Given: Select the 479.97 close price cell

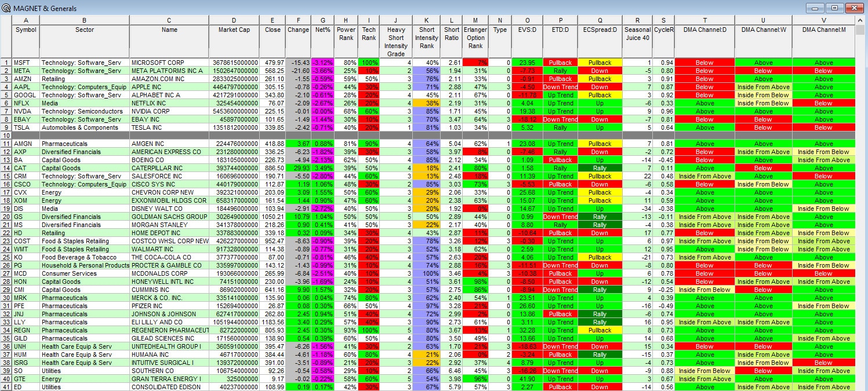Looking at the screenshot, I should [x=273, y=62].
